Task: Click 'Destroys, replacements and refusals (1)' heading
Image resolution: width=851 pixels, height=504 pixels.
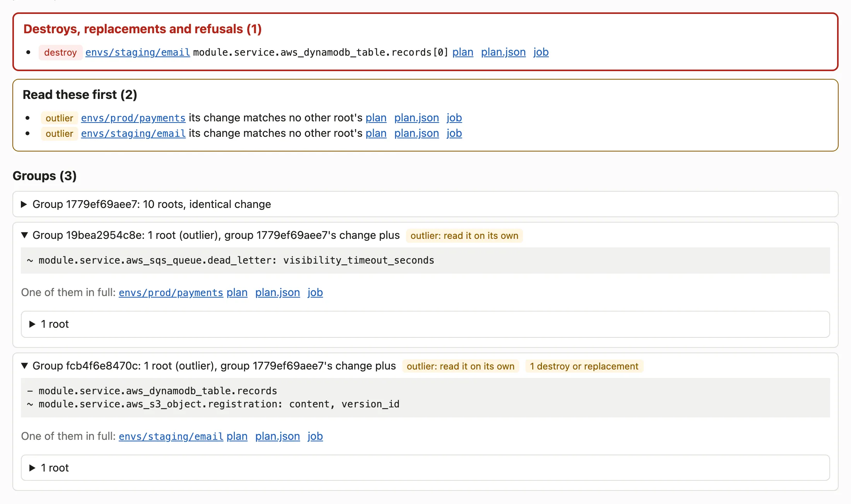Action: point(142,29)
